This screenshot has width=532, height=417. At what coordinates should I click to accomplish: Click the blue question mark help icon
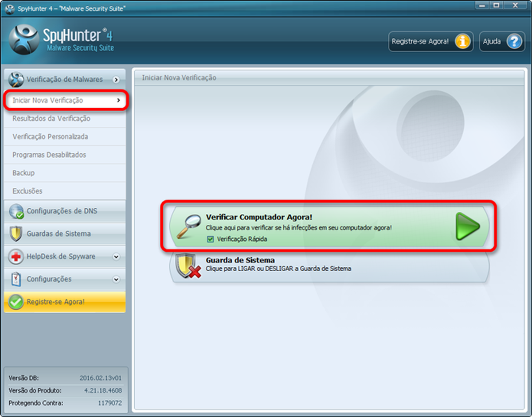point(514,42)
